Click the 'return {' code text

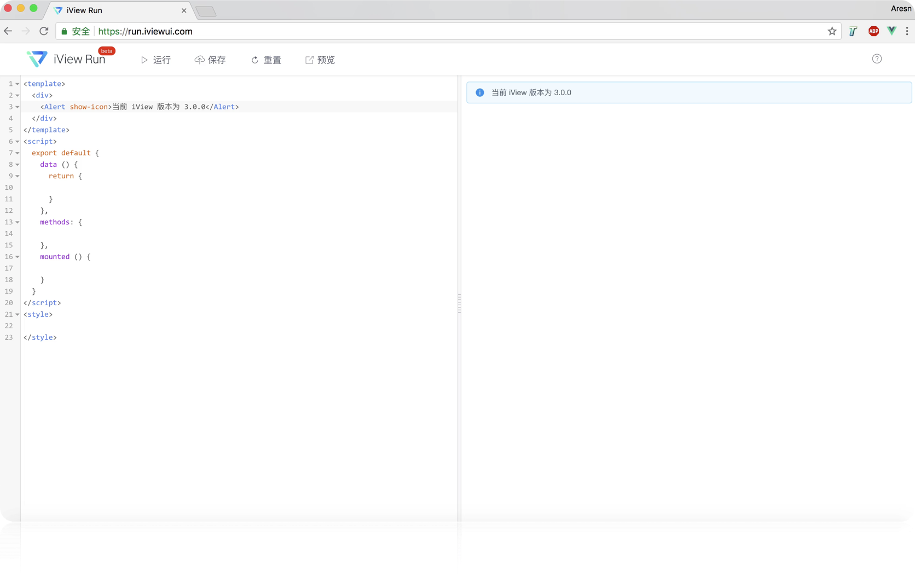pos(65,176)
